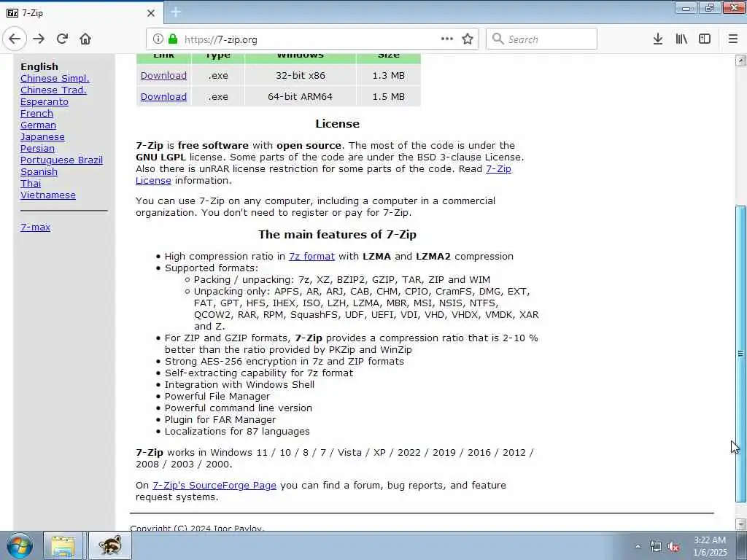Image resolution: width=747 pixels, height=560 pixels.
Task: Choose the Portuguese Brazil language link
Action: (x=61, y=160)
